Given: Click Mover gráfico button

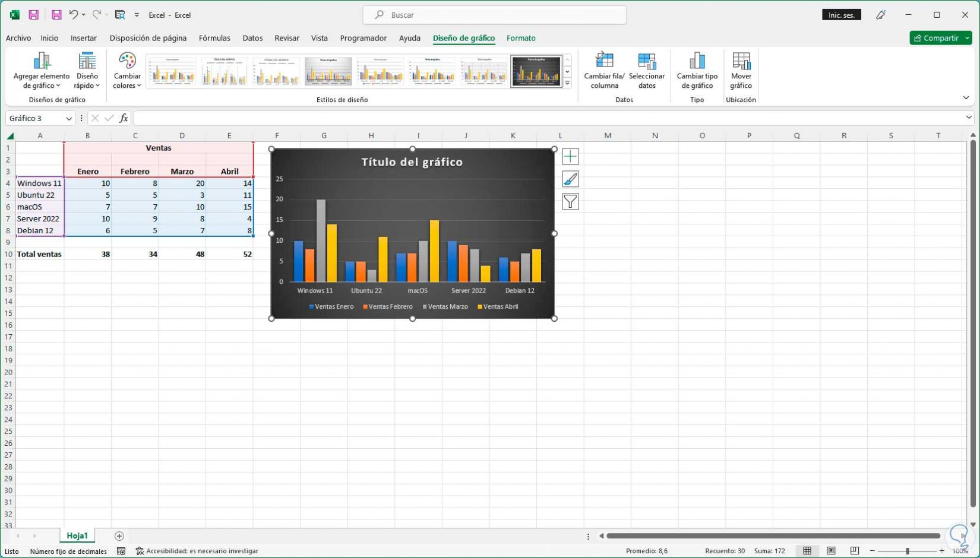Looking at the screenshot, I should (x=741, y=71).
